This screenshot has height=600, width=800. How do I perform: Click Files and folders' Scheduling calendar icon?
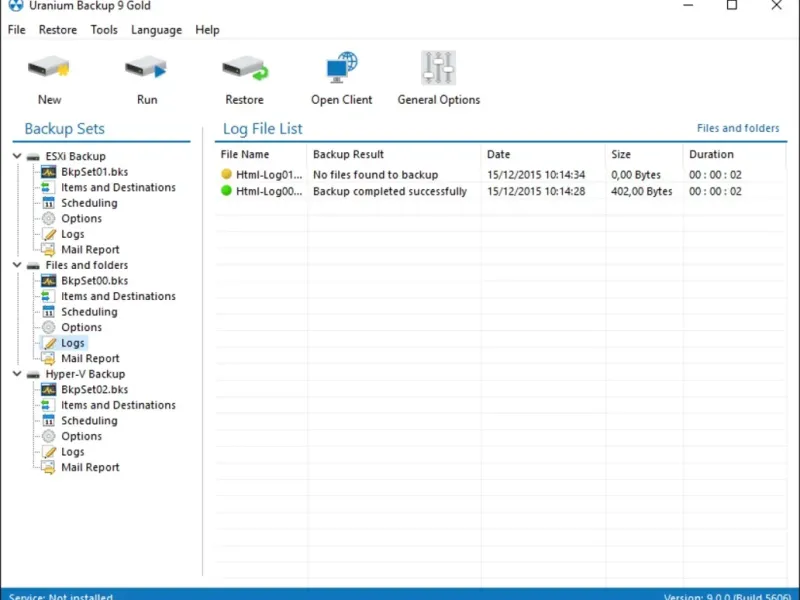pyautogui.click(x=48, y=312)
